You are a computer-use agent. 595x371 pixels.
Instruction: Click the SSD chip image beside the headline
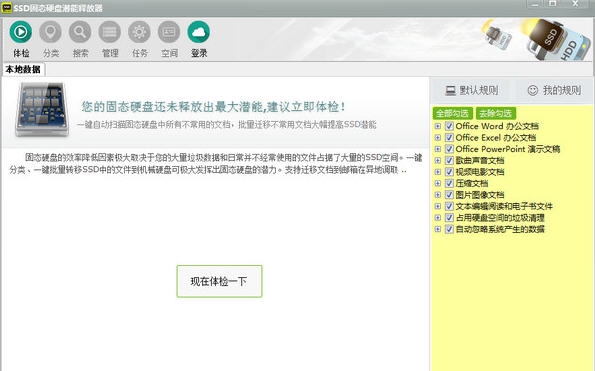(42, 110)
